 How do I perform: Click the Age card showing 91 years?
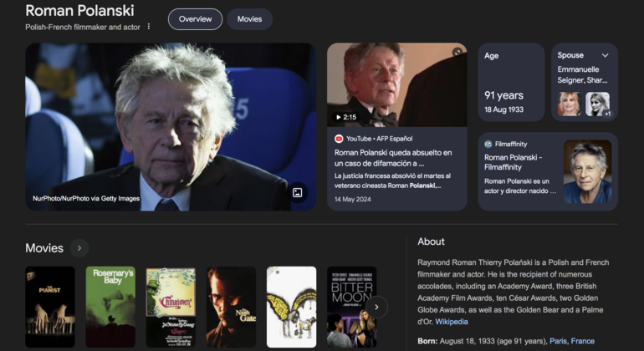(511, 82)
